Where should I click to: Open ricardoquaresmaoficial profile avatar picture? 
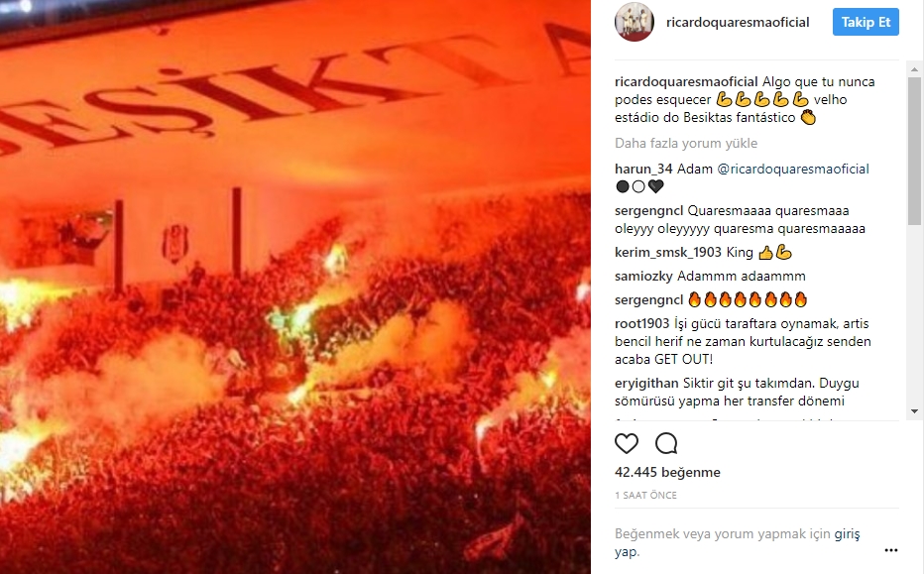(635, 22)
